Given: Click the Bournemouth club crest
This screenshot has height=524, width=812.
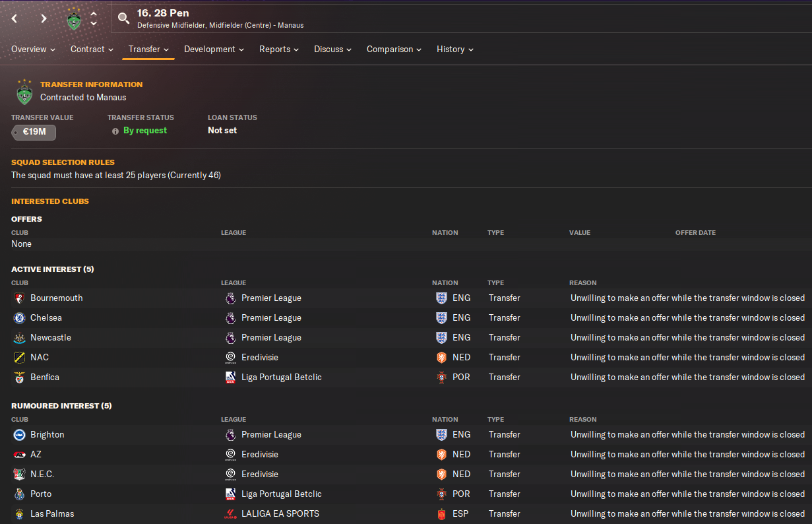Looking at the screenshot, I should (x=19, y=298).
